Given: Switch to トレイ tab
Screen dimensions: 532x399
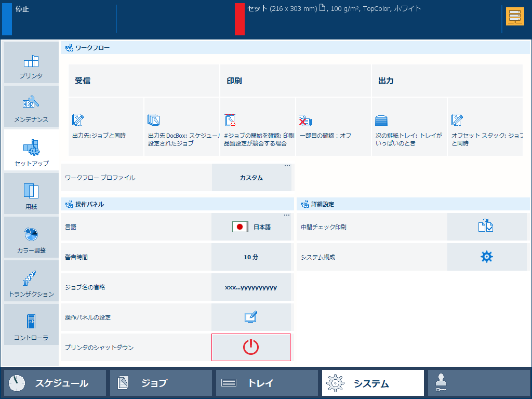Looking at the screenshot, I should pyautogui.click(x=267, y=383).
